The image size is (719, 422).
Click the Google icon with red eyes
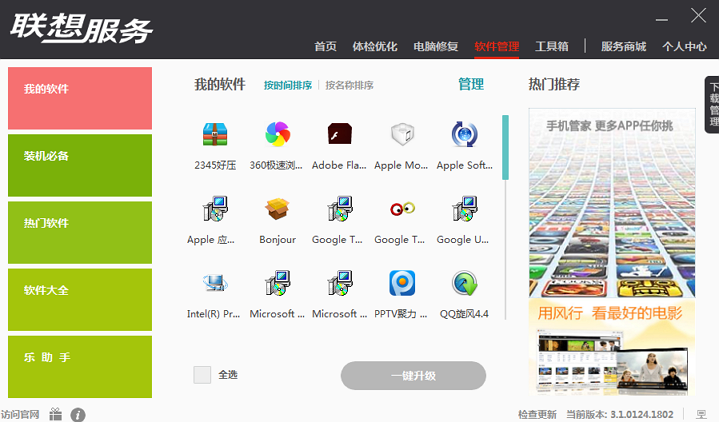point(402,209)
